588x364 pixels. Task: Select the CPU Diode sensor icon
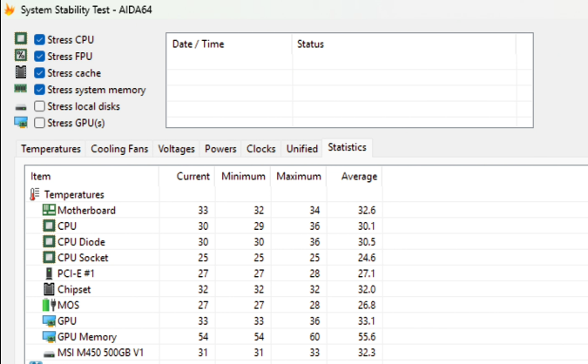(49, 242)
